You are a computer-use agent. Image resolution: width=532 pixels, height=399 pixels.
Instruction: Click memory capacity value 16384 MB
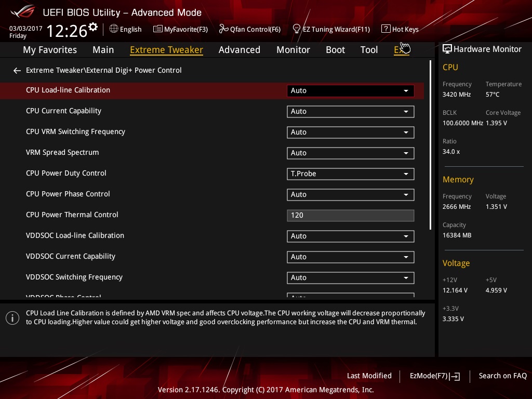coord(457,235)
